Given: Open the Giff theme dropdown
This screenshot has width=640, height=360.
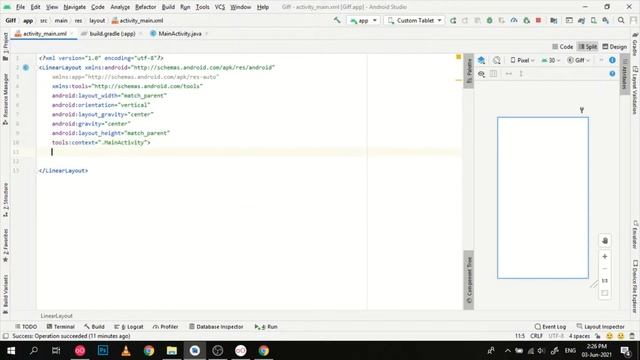Looking at the screenshot, I should [578, 60].
